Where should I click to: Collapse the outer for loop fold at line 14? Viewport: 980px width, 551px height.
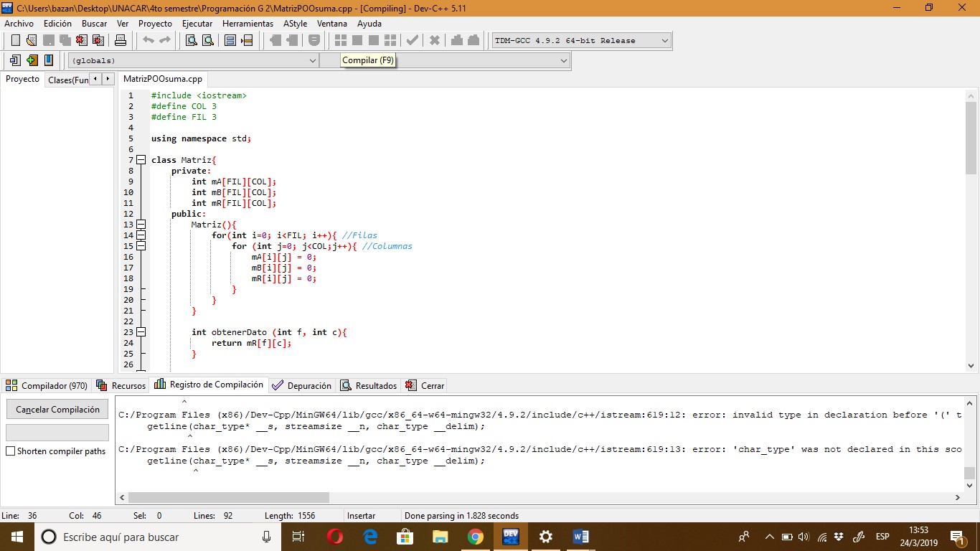coord(141,235)
